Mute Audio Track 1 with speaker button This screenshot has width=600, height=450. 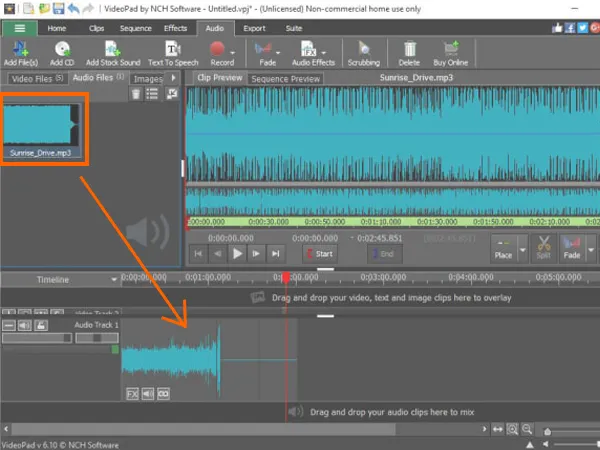point(25,326)
